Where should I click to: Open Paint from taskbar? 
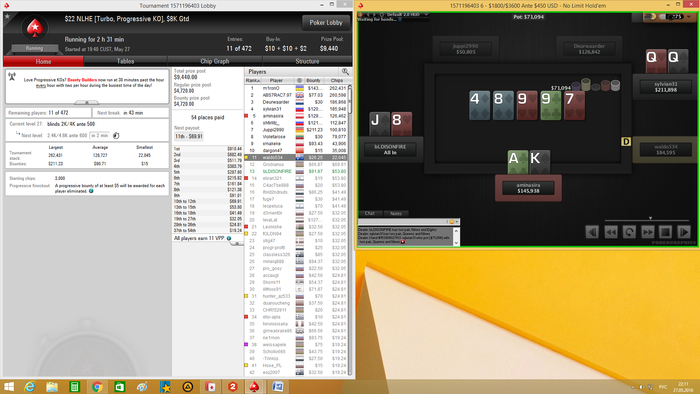[x=142, y=387]
